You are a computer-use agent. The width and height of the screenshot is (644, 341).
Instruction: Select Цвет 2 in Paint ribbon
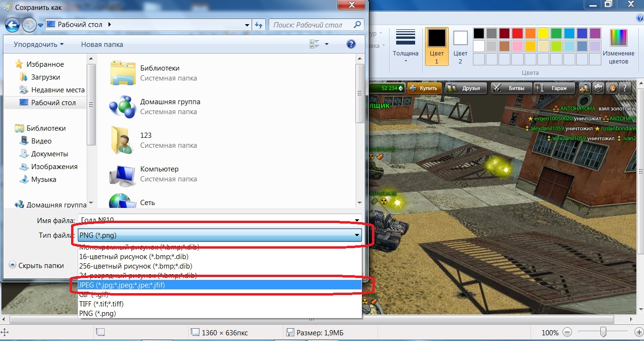(x=460, y=46)
